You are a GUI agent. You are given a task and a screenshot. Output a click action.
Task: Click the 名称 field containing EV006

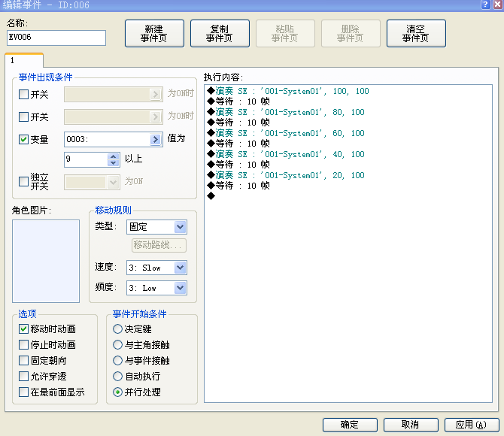click(x=56, y=38)
